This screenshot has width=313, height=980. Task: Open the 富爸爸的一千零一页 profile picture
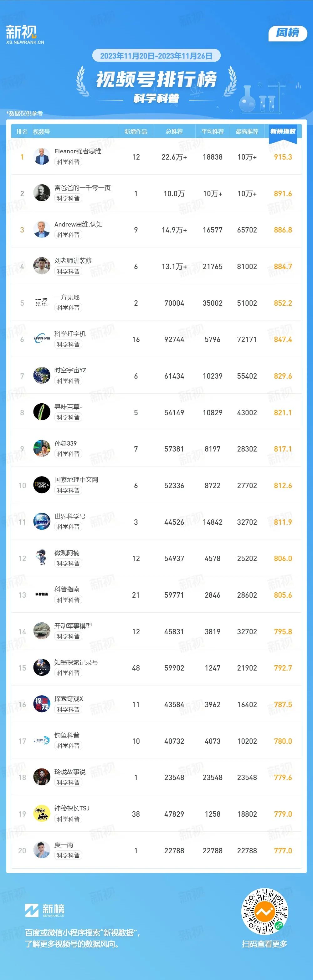(x=42, y=193)
